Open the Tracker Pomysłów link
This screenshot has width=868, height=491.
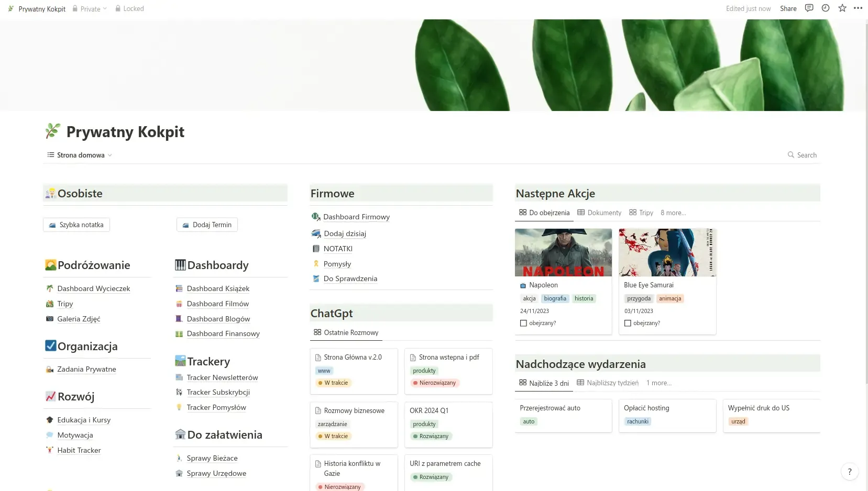coord(216,407)
